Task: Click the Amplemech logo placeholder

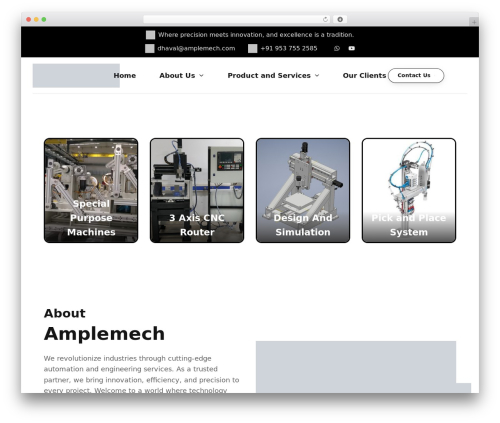Action: 76,76
